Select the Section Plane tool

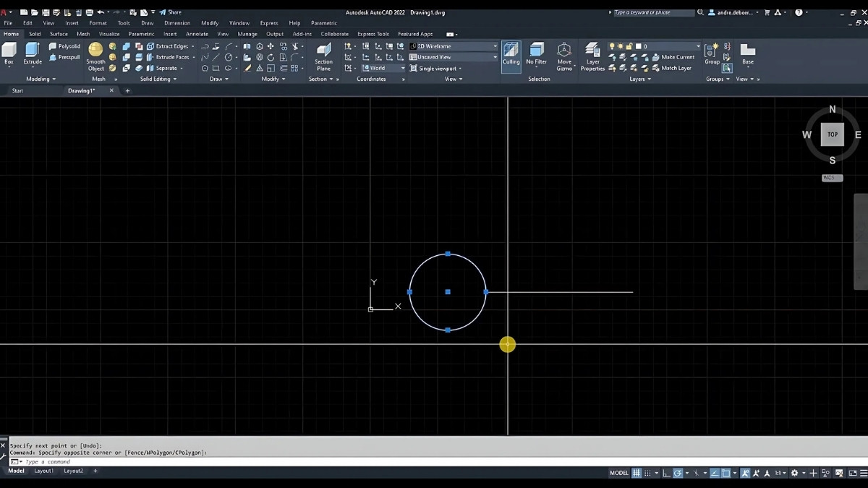(324, 56)
